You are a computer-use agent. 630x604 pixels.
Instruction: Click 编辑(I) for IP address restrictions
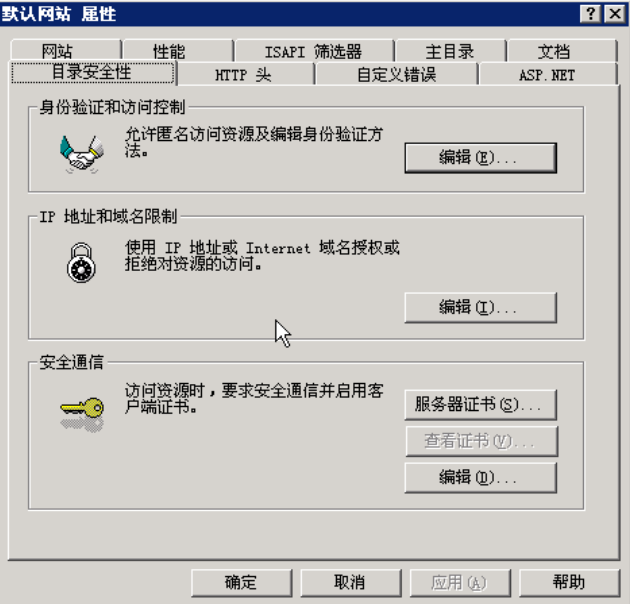[481, 308]
